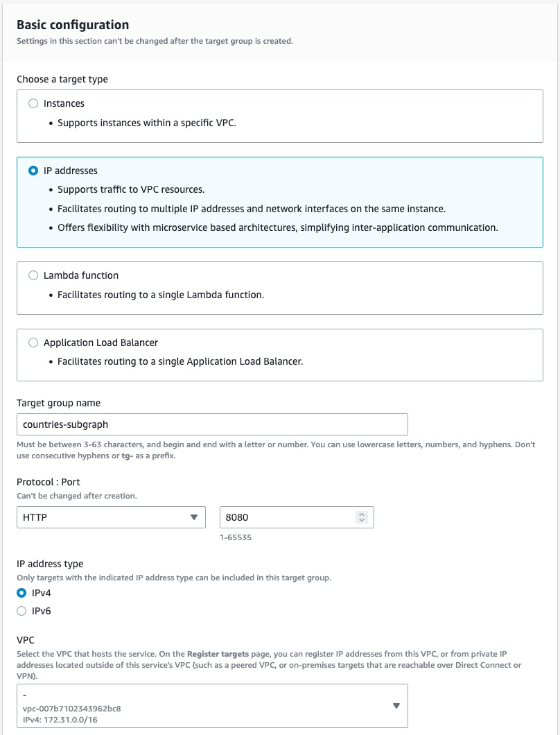Enable the IPv4 address type
The width and height of the screenshot is (560, 735).
[x=21, y=593]
